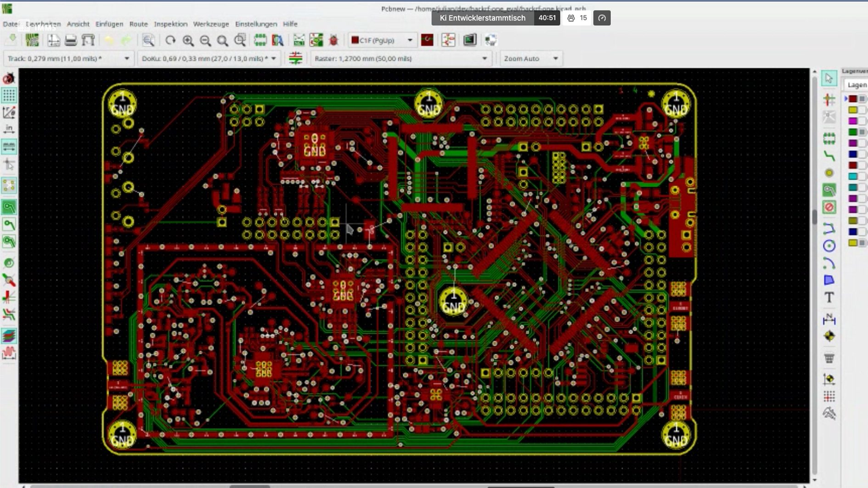
Task: Switch units to inches
Action: pyautogui.click(x=9, y=129)
